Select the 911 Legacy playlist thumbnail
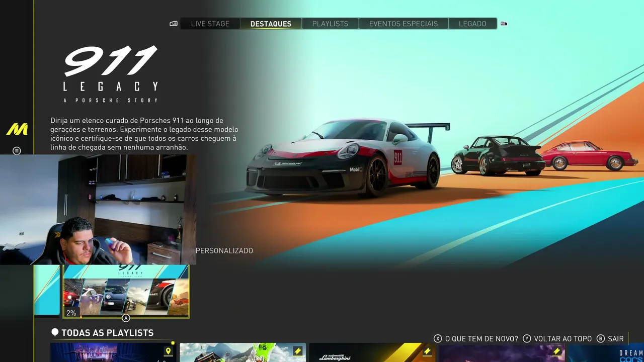Viewport: 644px width, 362px height. point(126,292)
